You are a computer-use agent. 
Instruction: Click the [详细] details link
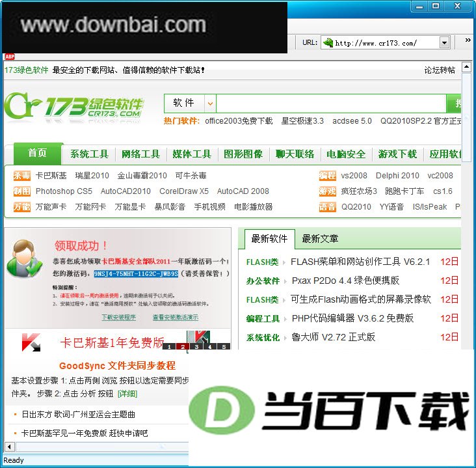127,394
